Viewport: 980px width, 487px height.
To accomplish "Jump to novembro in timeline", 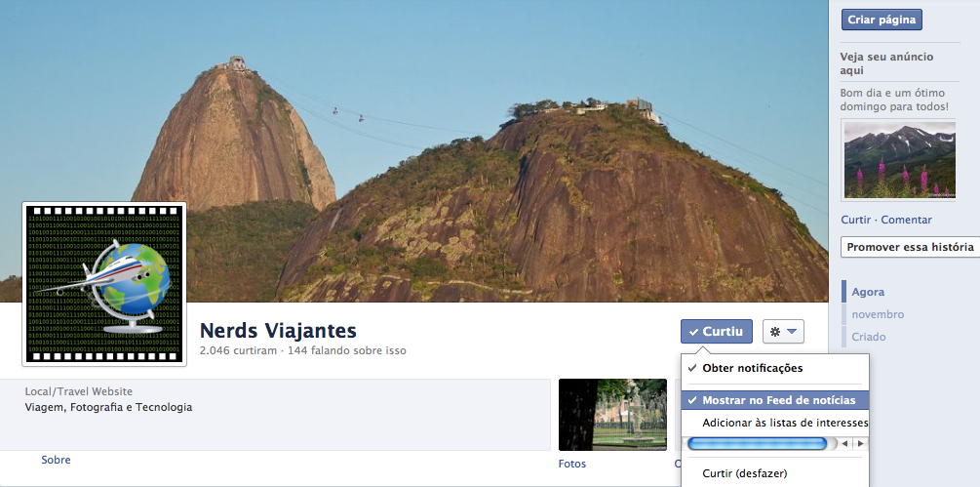I will 878,314.
